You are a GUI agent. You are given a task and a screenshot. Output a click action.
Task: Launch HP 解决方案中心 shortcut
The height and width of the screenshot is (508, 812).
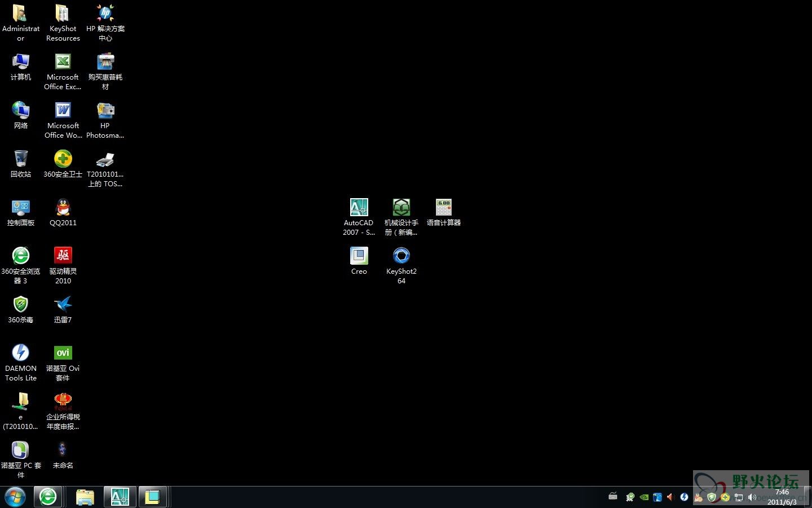click(x=105, y=14)
